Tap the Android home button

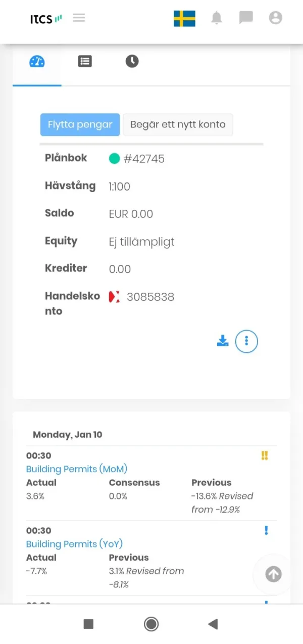click(x=151, y=624)
